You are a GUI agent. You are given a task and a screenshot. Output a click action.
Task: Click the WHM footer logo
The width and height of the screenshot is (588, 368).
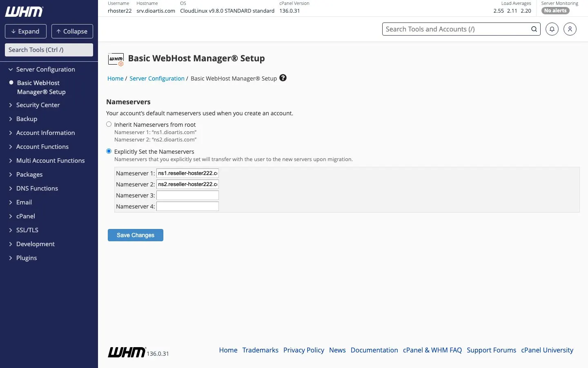[127, 352]
